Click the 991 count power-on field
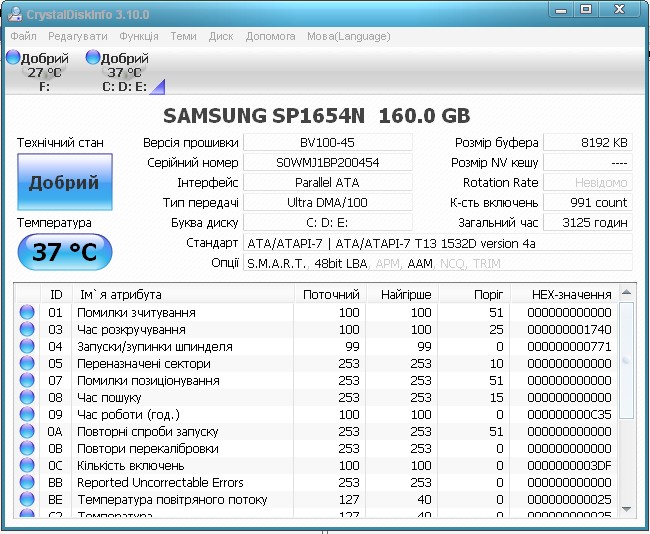This screenshot has width=650, height=534. coord(588,202)
